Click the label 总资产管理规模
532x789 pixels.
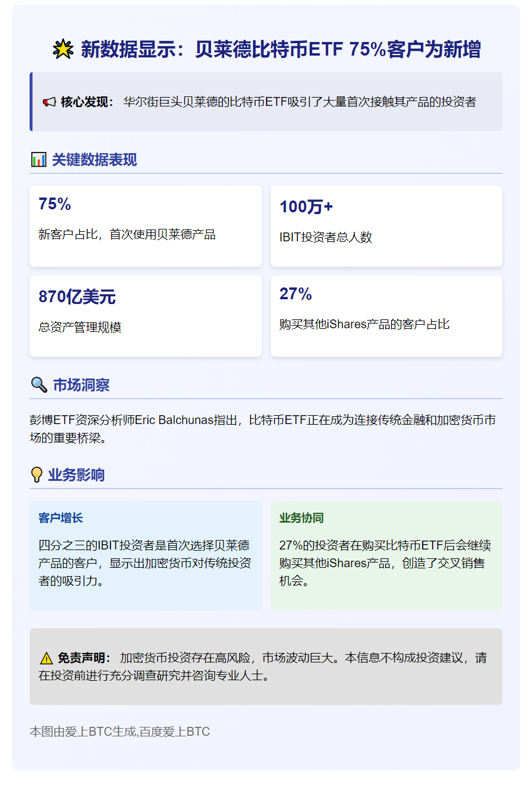point(80,327)
